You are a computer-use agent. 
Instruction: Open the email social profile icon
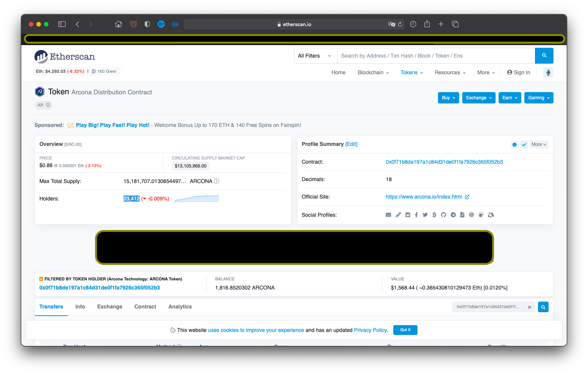(x=388, y=215)
